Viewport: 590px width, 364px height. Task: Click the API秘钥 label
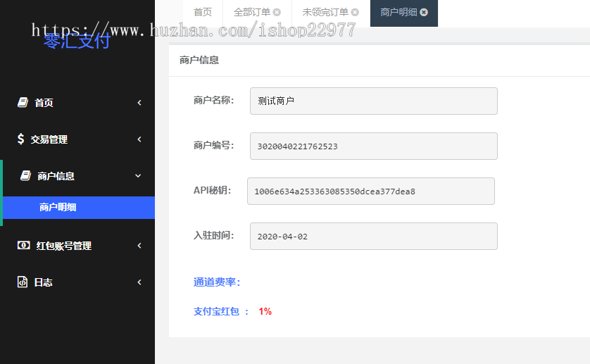[212, 191]
